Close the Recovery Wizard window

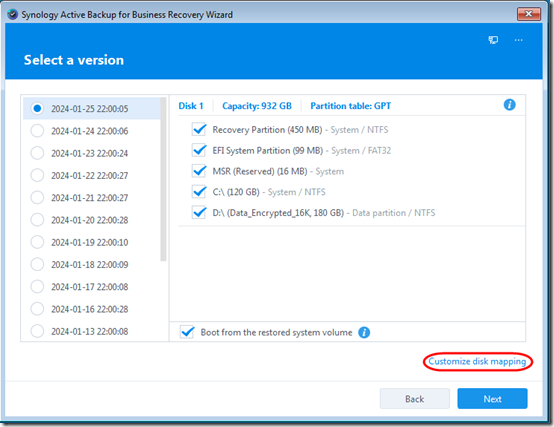click(x=529, y=14)
